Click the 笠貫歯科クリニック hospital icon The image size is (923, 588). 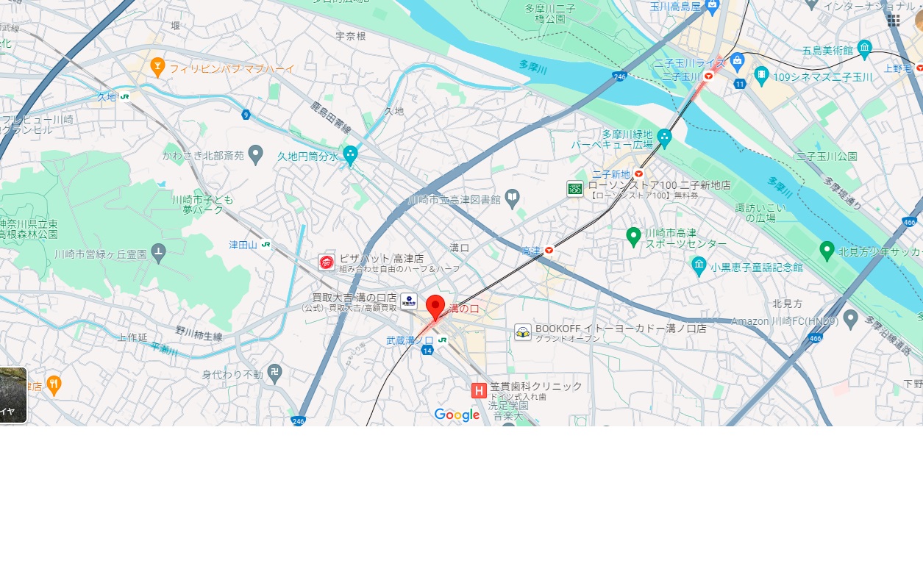click(x=479, y=390)
